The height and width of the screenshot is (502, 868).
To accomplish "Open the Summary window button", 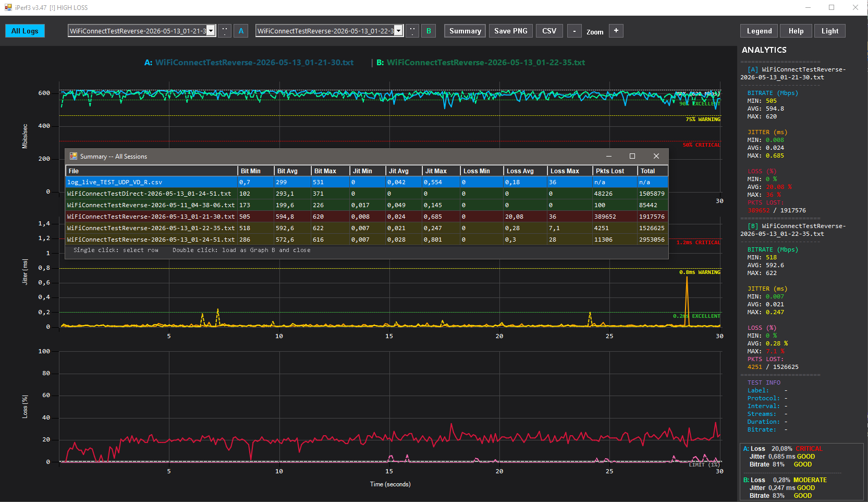I will coord(465,31).
